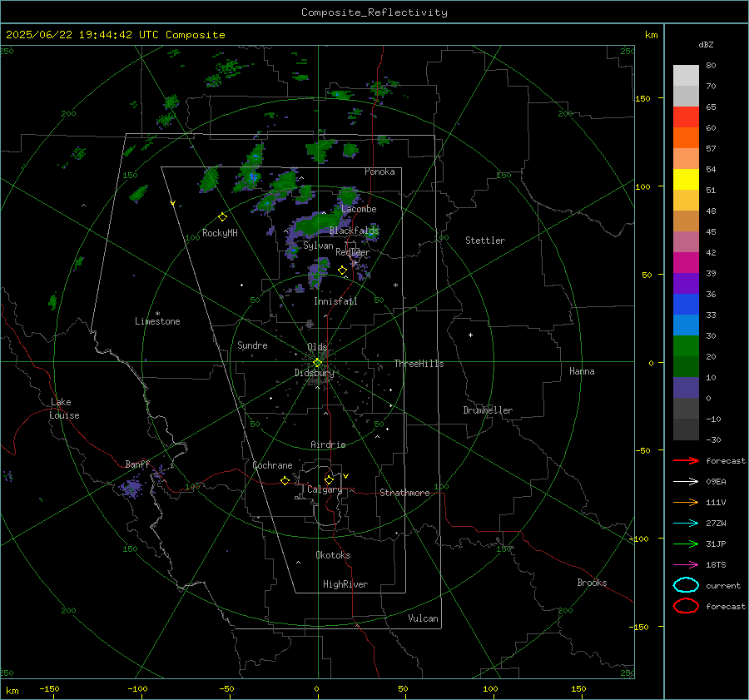Click the 18TS legend label
The height and width of the screenshot is (700, 749).
pos(716,565)
